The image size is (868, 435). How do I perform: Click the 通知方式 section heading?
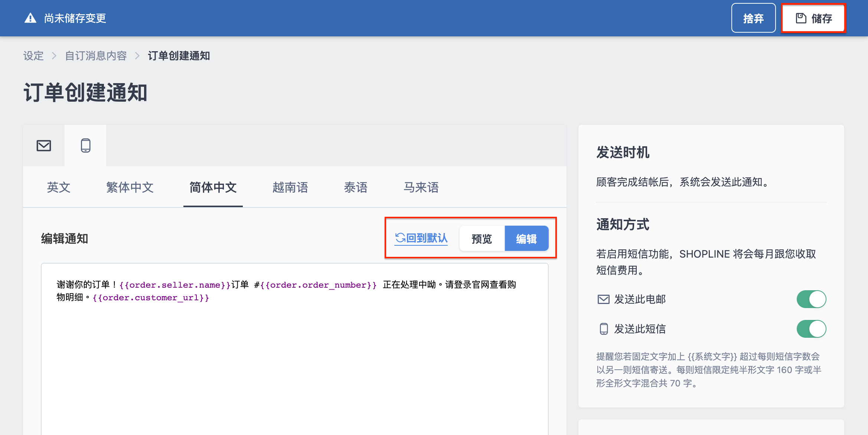point(623,224)
